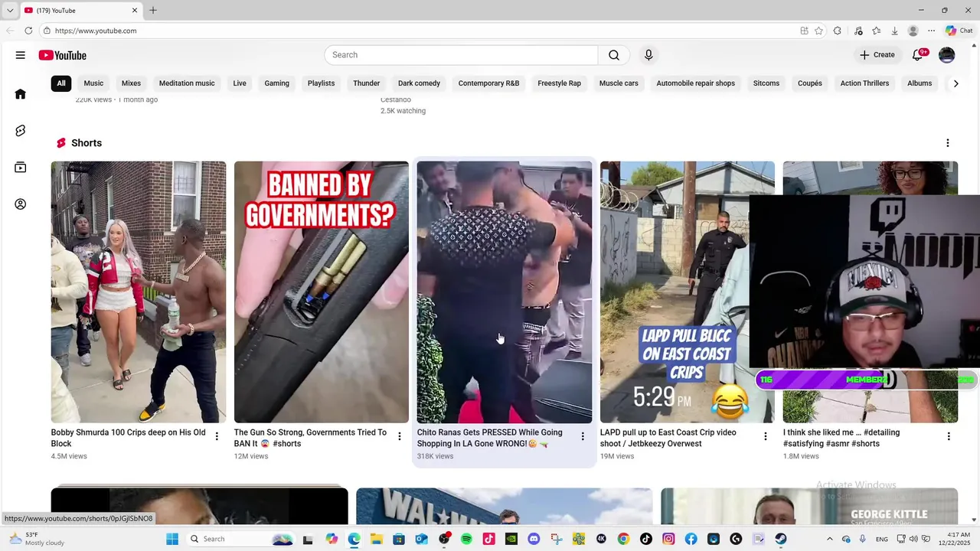The height and width of the screenshot is (551, 980).
Task: Open the Favorites list icon
Action: click(877, 31)
